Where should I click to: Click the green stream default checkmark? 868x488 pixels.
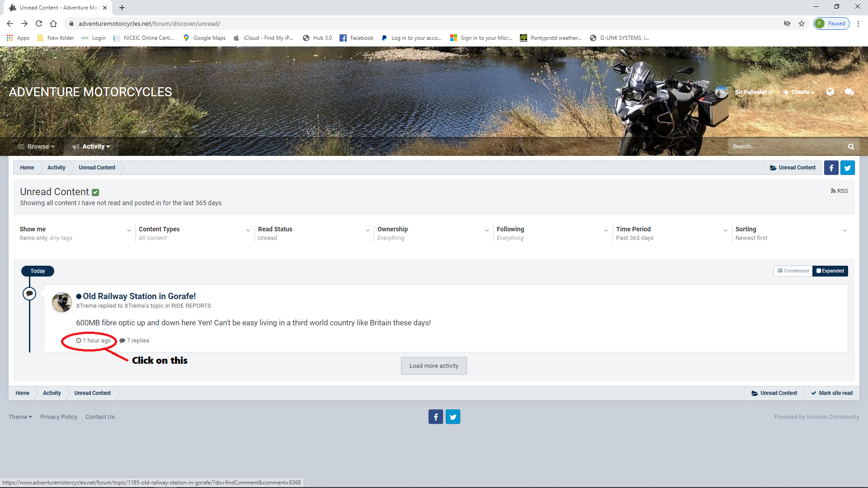(95, 192)
